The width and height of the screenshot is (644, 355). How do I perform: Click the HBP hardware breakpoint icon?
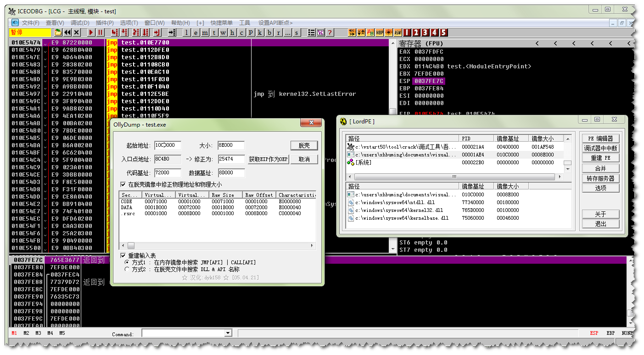coord(380,33)
